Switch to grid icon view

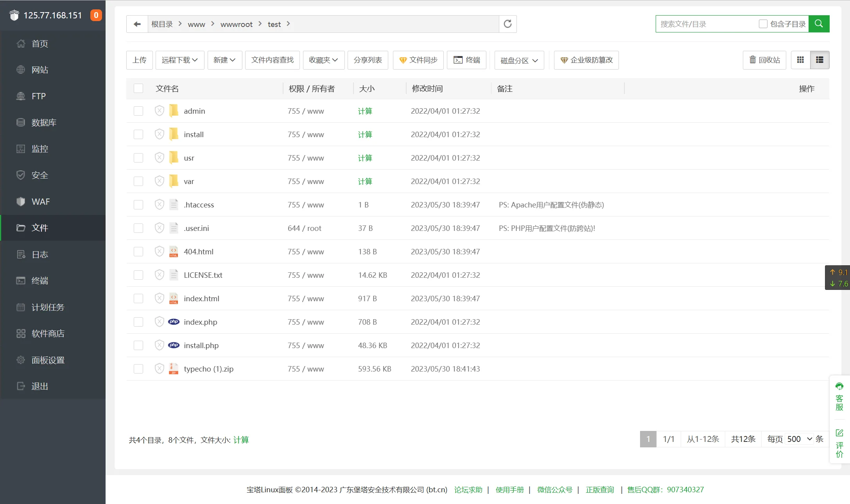click(x=800, y=60)
